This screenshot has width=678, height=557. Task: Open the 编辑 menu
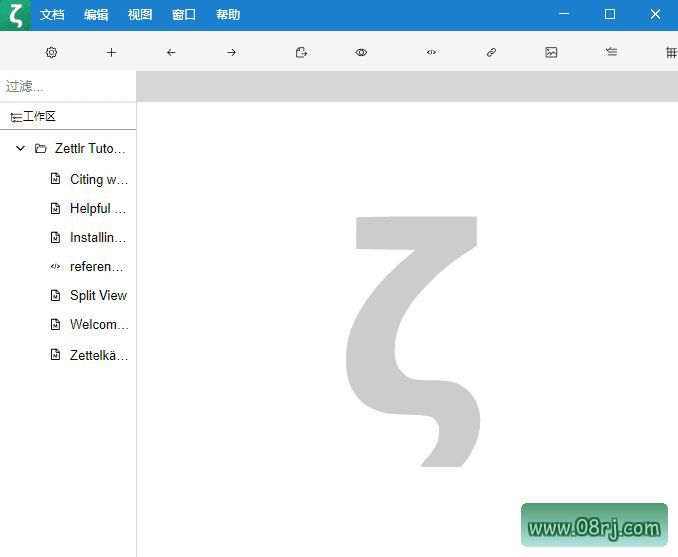[96, 15]
